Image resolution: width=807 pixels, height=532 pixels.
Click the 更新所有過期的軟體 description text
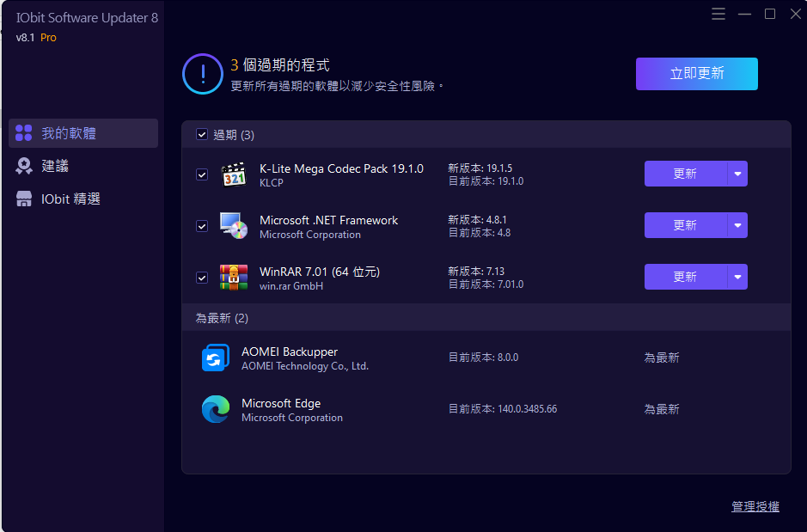pos(337,86)
